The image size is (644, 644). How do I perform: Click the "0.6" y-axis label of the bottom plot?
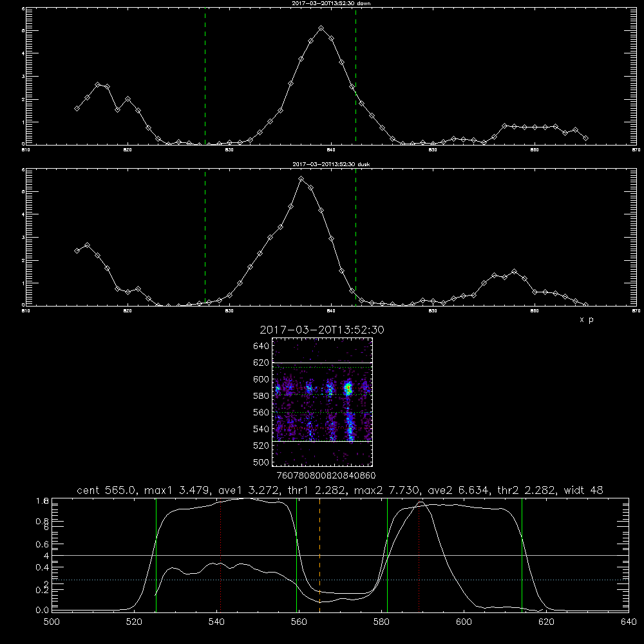click(43, 544)
